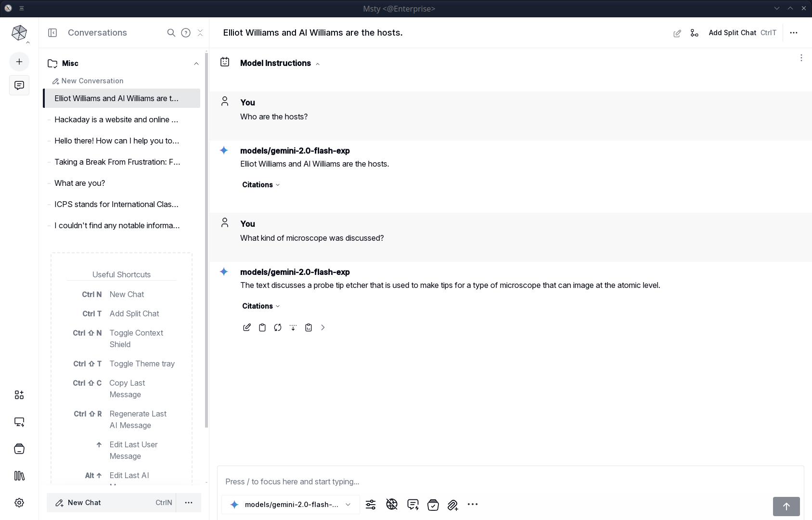Open the gemini-2.0-flash model dropdown
This screenshot has height=520, width=812.
pos(291,505)
